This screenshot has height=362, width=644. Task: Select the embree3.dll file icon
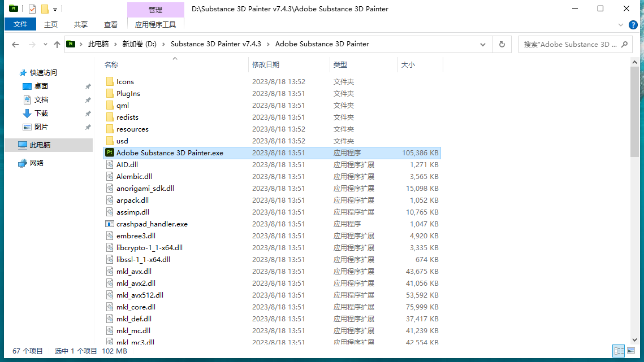[x=110, y=235]
